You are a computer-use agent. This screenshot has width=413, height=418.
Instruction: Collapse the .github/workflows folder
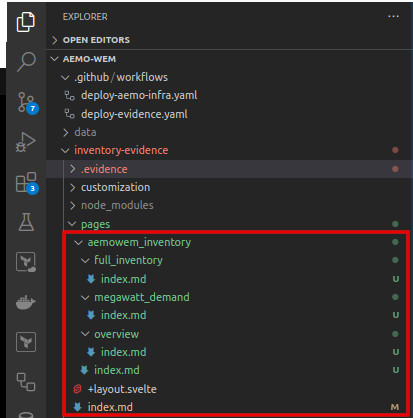tap(65, 77)
